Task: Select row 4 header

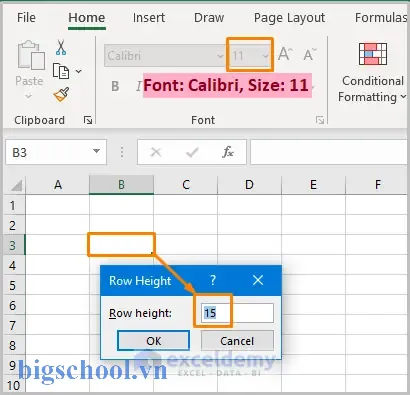Action: coord(13,265)
